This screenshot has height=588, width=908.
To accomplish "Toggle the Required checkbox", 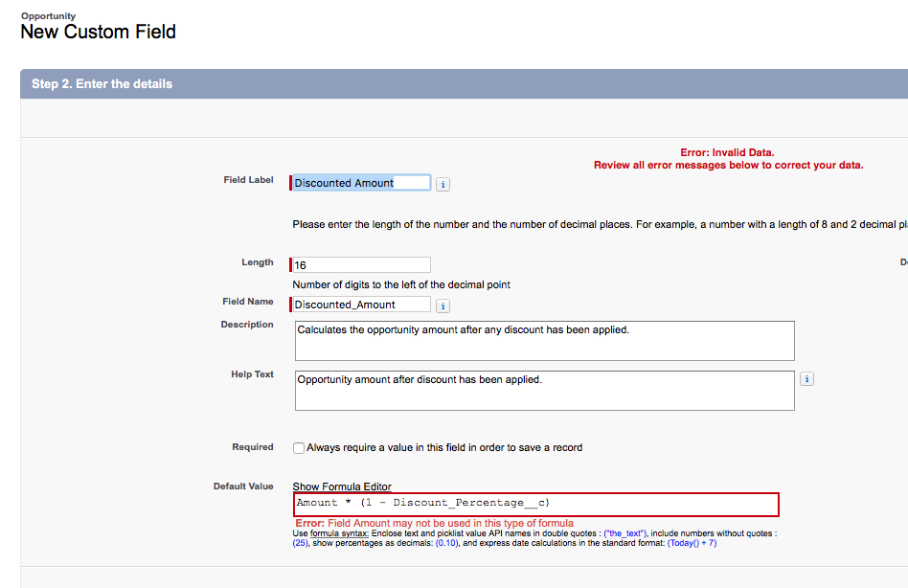I will [x=299, y=448].
